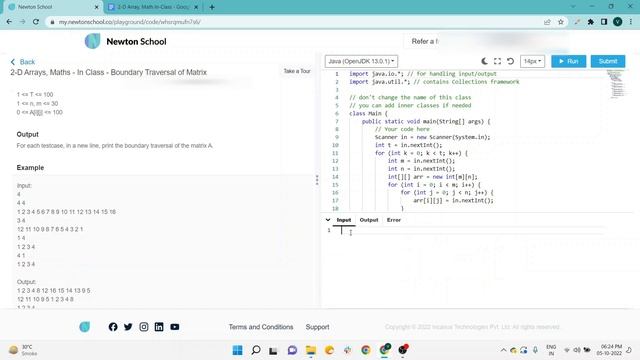Image resolution: width=640 pixels, height=360 pixels.
Task: Start the Take a Tour guide
Action: (297, 71)
